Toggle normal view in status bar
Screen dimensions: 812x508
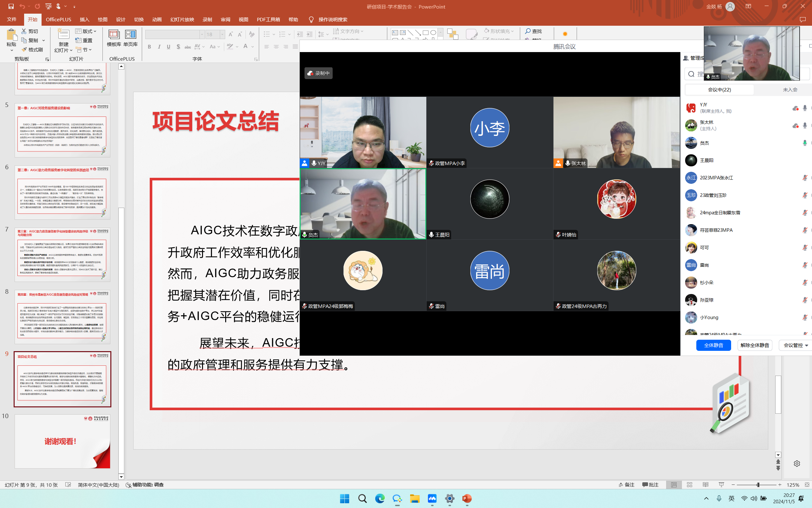click(x=674, y=485)
